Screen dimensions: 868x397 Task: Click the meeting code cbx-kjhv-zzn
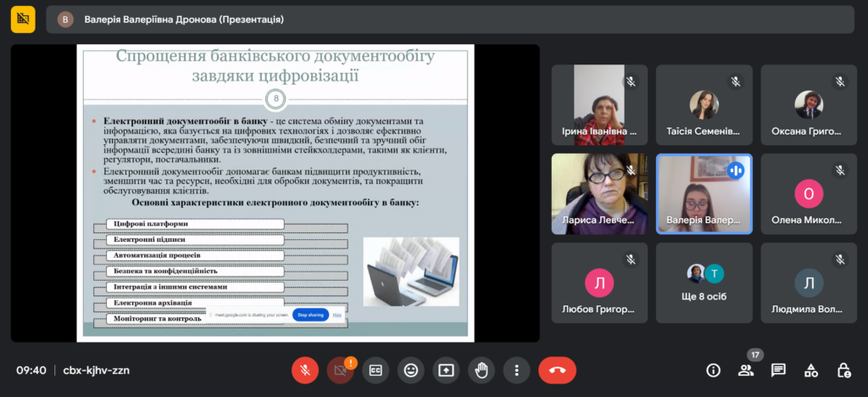pos(97,370)
